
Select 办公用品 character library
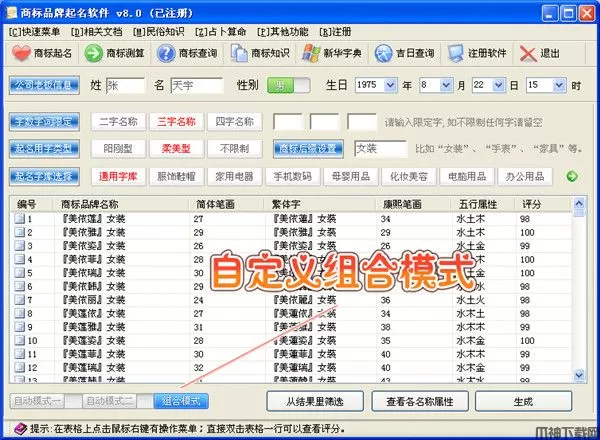(x=525, y=176)
